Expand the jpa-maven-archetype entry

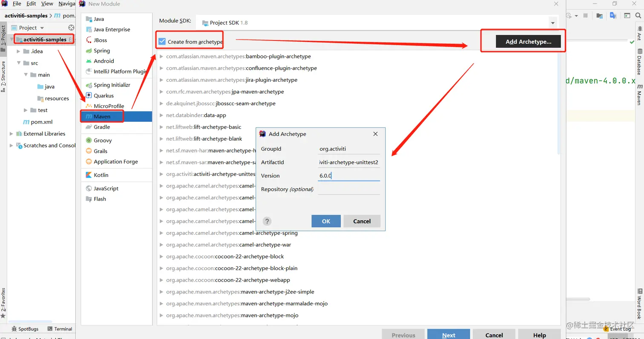pyautogui.click(x=161, y=92)
